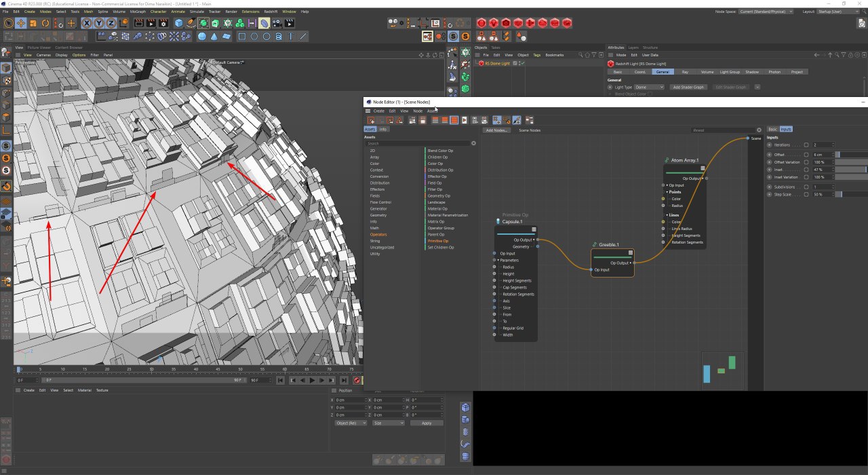Toggle RS Dome Light enable checkmark

[522, 63]
